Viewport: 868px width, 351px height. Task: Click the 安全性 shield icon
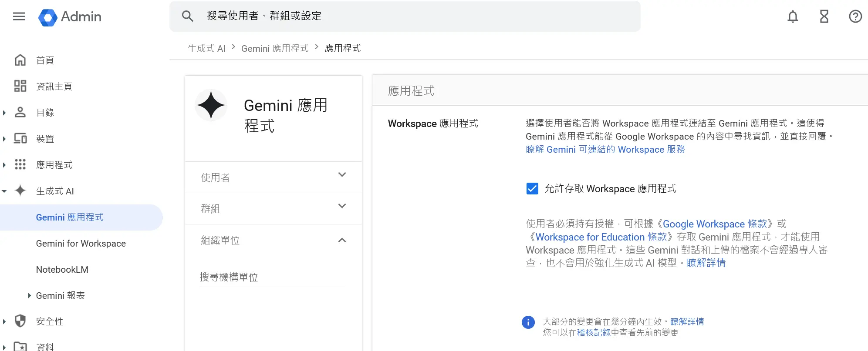click(20, 321)
